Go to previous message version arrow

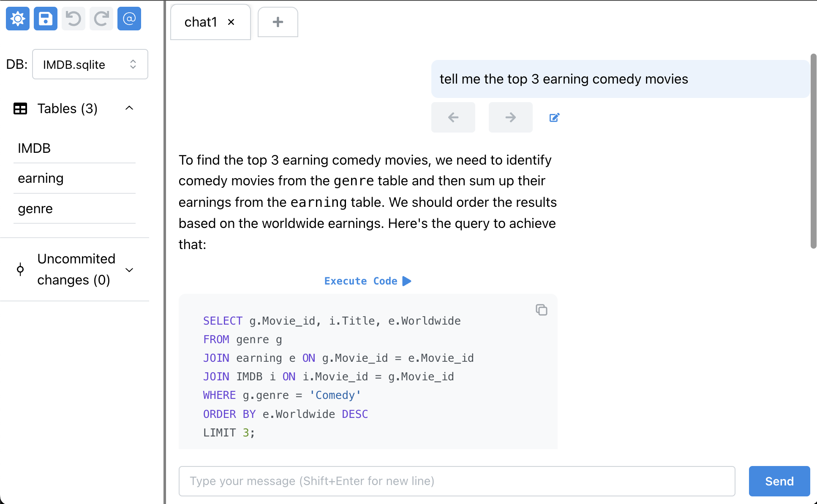point(453,117)
